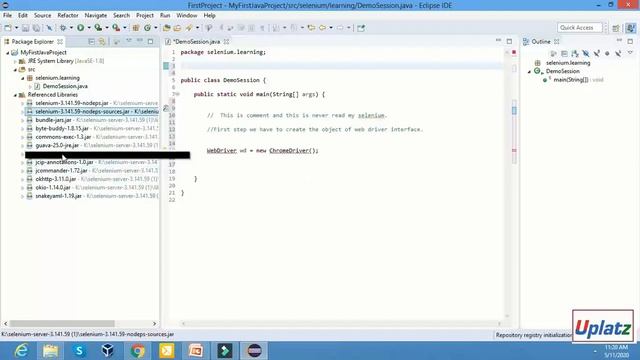Click Collapse All in Package Explorer

(91, 42)
